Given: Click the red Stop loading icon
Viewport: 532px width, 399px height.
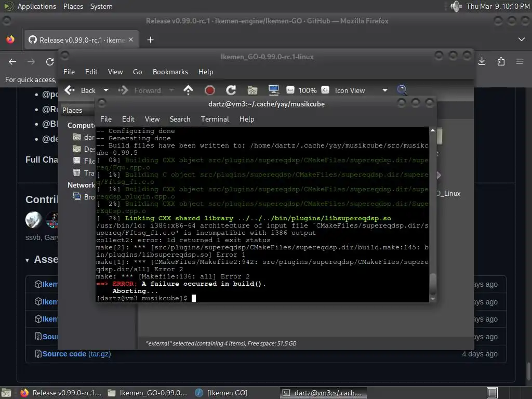Looking at the screenshot, I should (x=210, y=90).
